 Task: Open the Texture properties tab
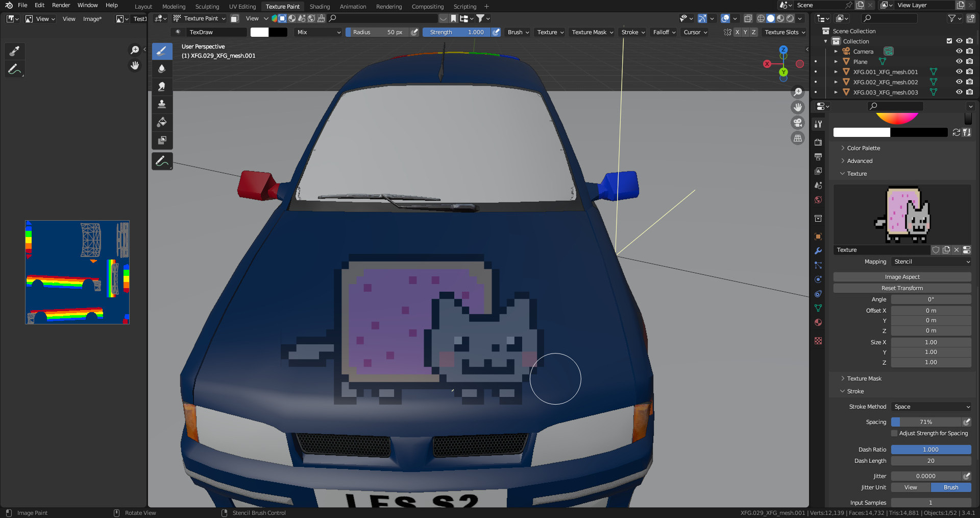[x=818, y=341]
